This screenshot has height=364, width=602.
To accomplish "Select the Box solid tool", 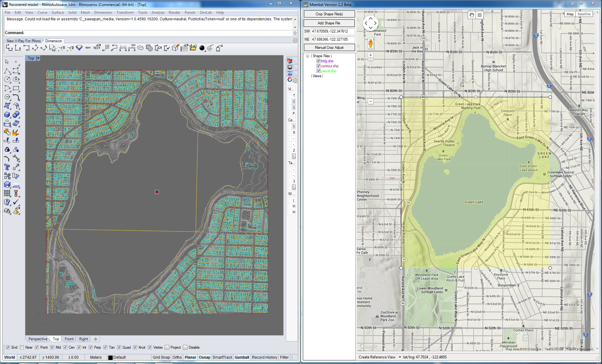I will click(x=7, y=115).
